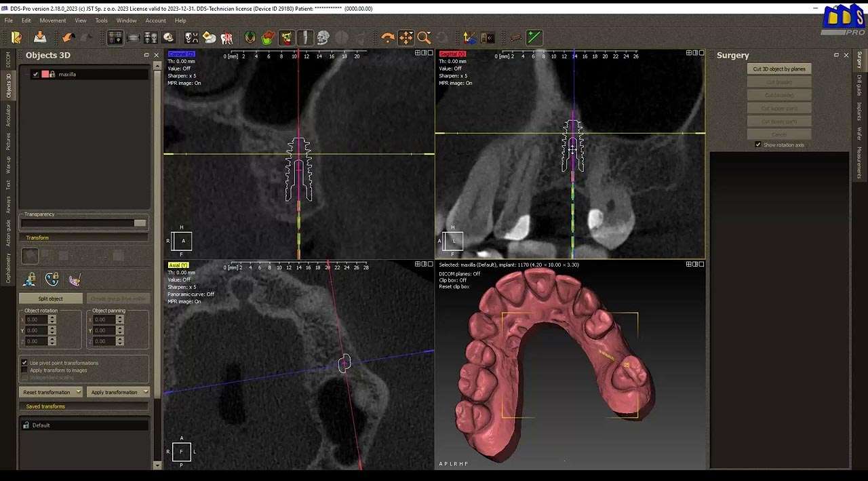Open the Reset transformation dropdown arrow

pyautogui.click(x=79, y=392)
